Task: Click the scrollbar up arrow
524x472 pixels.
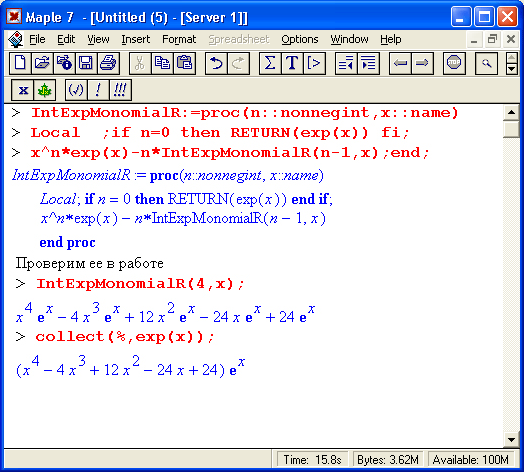Action: [511, 112]
